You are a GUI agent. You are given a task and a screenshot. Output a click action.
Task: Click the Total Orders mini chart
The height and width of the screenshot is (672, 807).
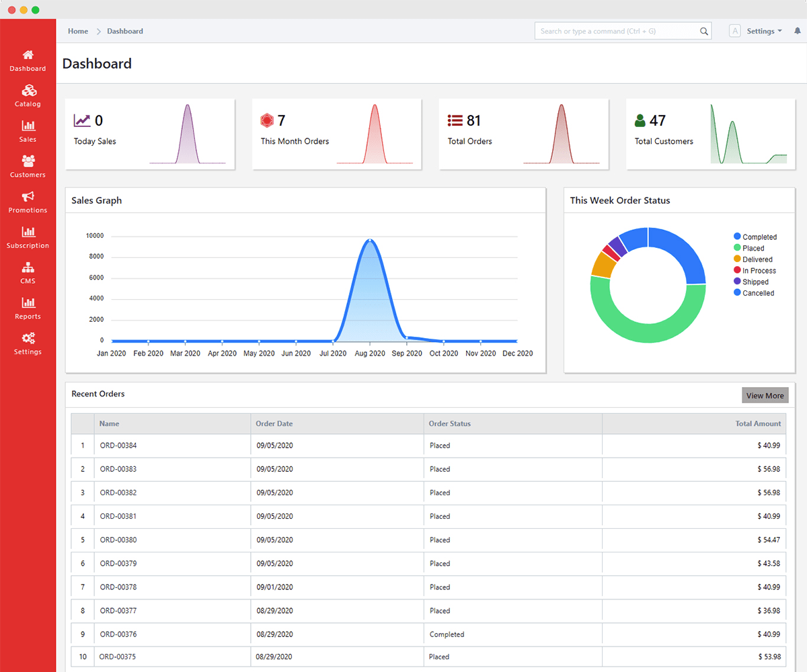coord(562,134)
